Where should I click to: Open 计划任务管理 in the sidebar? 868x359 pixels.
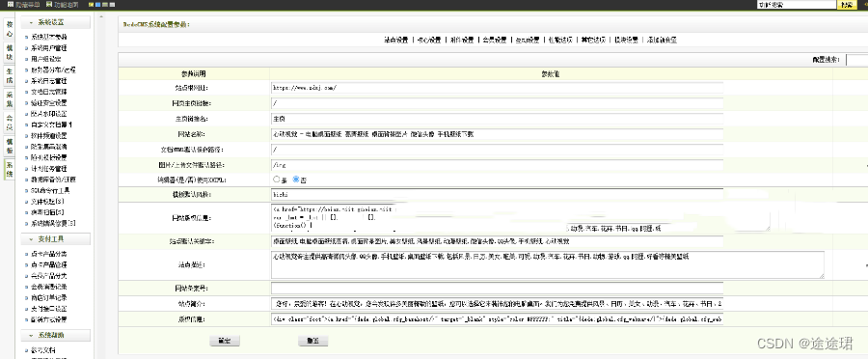[x=49, y=169]
